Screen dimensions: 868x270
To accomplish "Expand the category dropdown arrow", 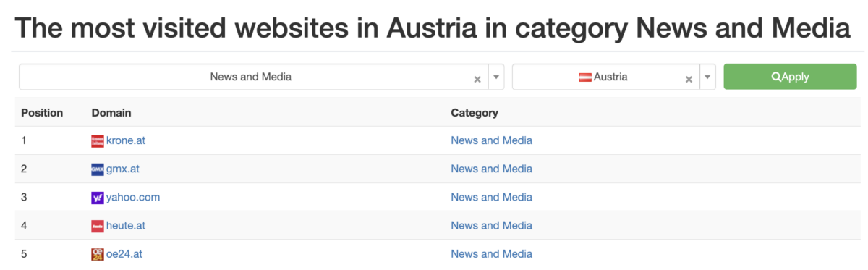I will pos(496,77).
